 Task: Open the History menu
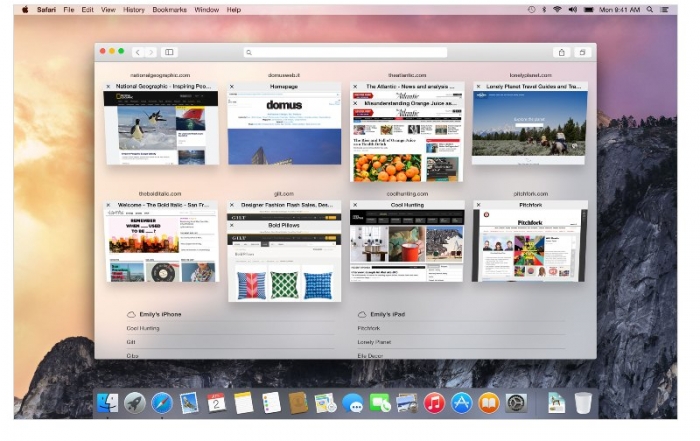click(134, 9)
